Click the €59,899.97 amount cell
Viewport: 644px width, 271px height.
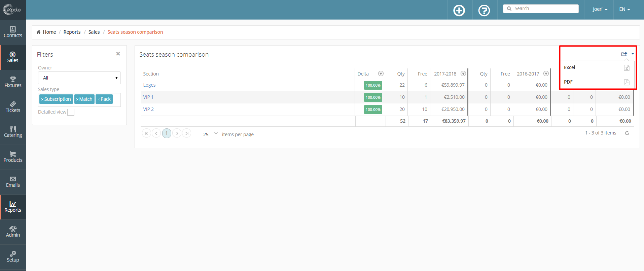click(x=453, y=85)
